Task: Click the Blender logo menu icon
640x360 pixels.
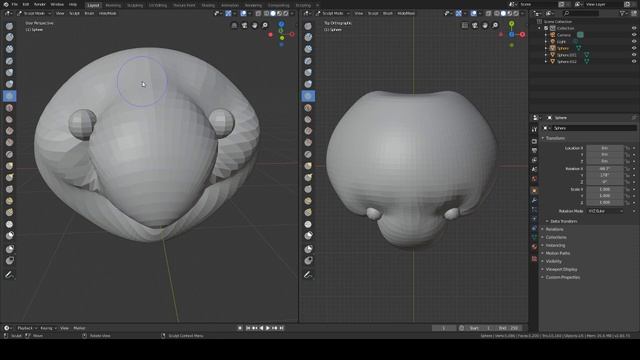Action: coord(6,4)
